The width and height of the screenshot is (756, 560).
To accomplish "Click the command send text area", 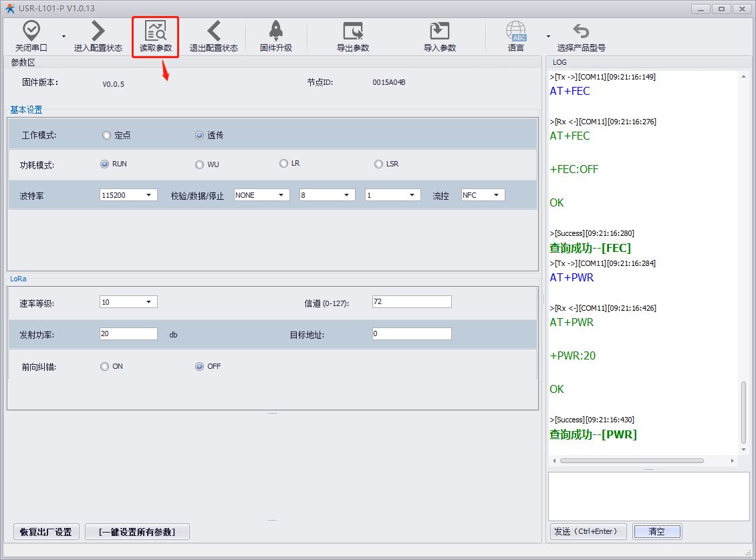I will pyautogui.click(x=648, y=496).
